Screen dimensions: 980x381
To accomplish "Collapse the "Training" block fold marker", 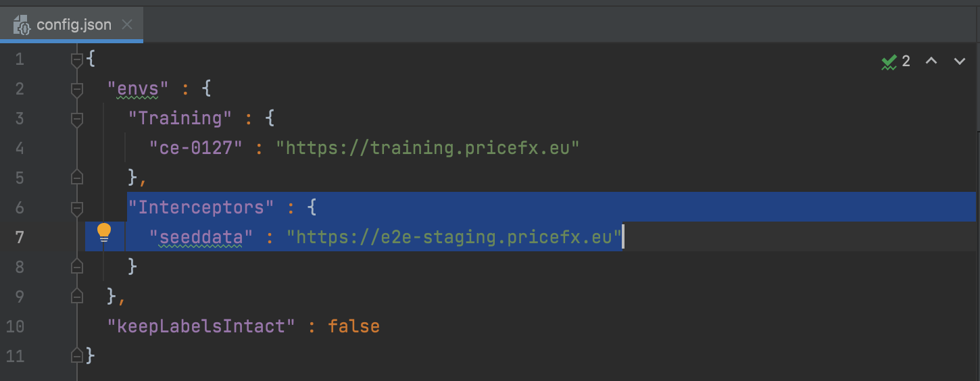I will coord(77,119).
